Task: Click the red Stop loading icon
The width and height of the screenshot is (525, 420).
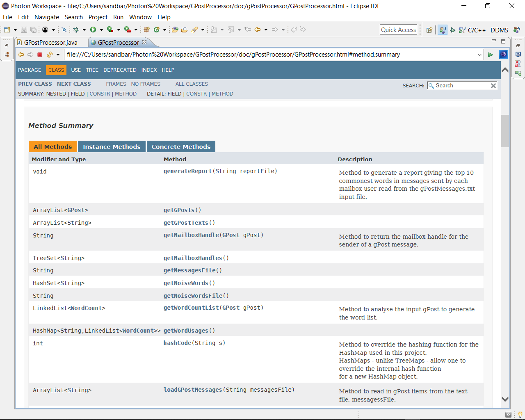Action: 40,55
